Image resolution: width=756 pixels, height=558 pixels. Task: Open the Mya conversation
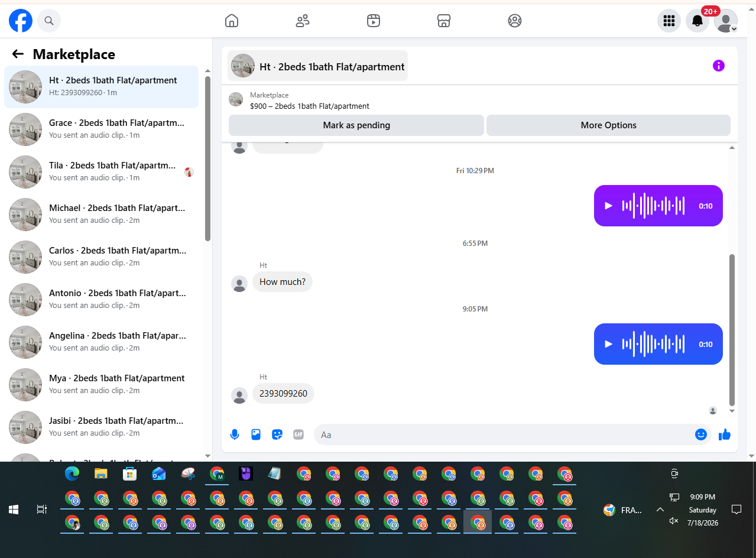pyautogui.click(x=101, y=385)
